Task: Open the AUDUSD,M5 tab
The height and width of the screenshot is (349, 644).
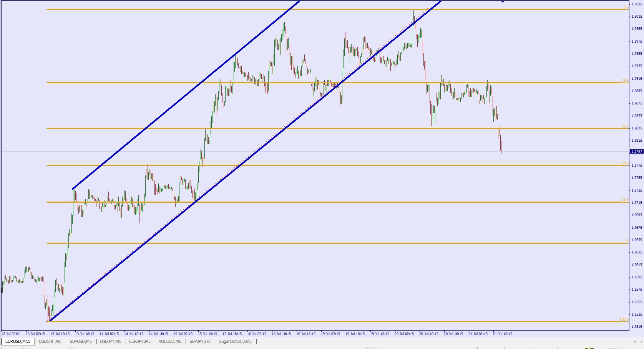Action: pos(170,341)
